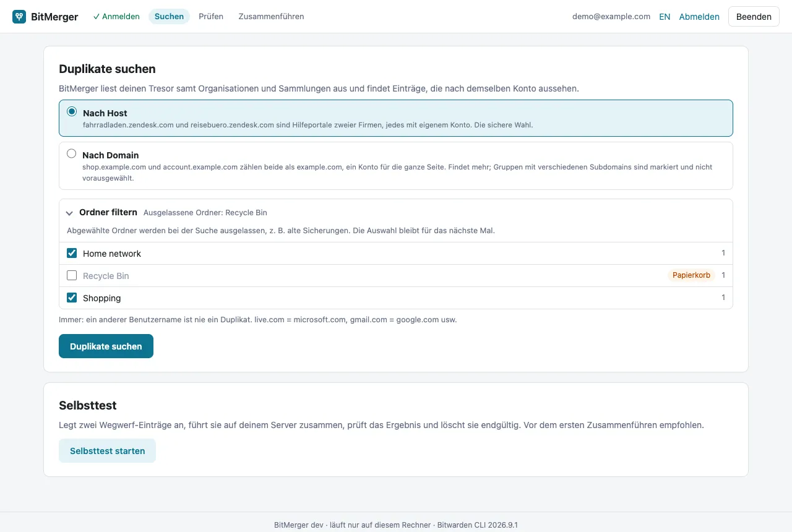
Task: Click the Selbsttest heading
Action: [88, 406]
